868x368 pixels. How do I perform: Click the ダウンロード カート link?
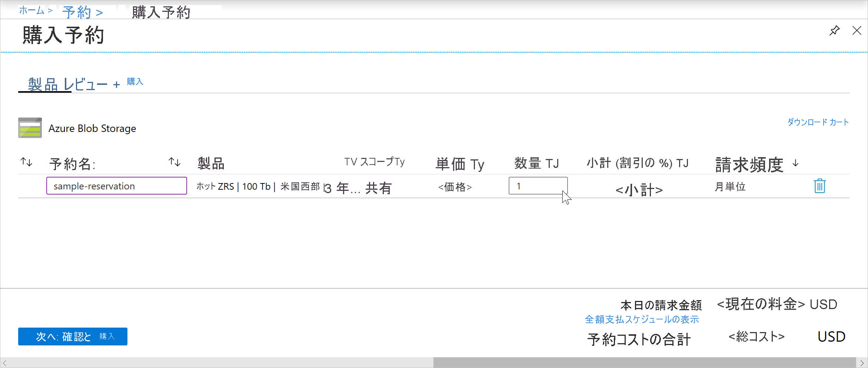(x=818, y=122)
